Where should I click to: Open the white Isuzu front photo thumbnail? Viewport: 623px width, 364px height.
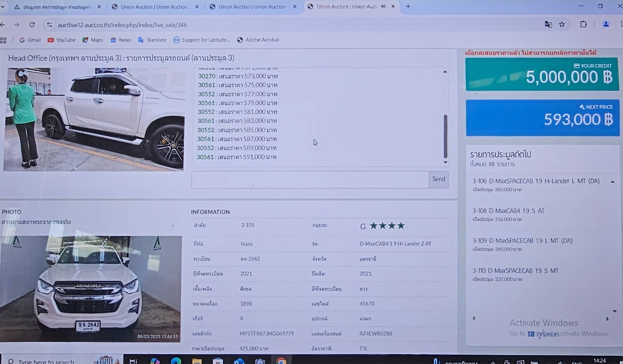90,288
